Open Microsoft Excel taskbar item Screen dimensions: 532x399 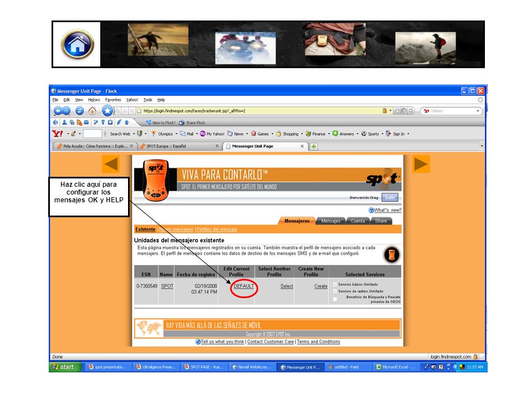coord(396,367)
